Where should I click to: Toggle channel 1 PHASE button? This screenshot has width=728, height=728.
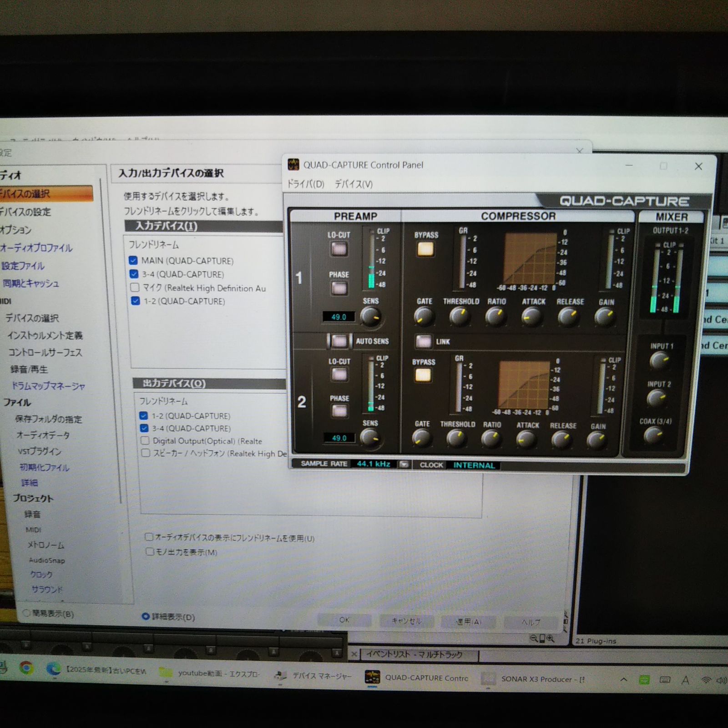(x=339, y=288)
